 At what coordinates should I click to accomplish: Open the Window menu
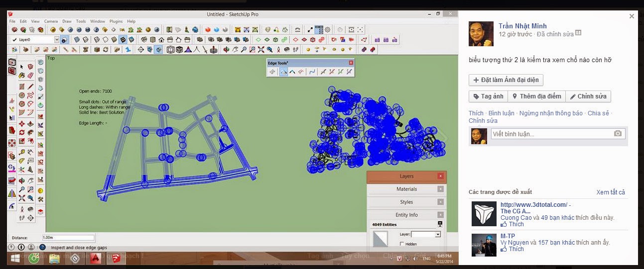pyautogui.click(x=98, y=21)
